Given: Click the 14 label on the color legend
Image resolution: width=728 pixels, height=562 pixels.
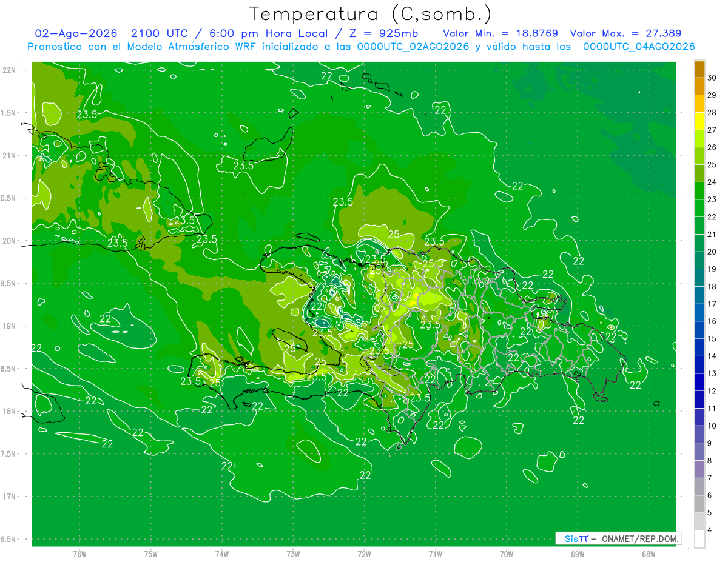Looking at the screenshot, I should [x=712, y=356].
